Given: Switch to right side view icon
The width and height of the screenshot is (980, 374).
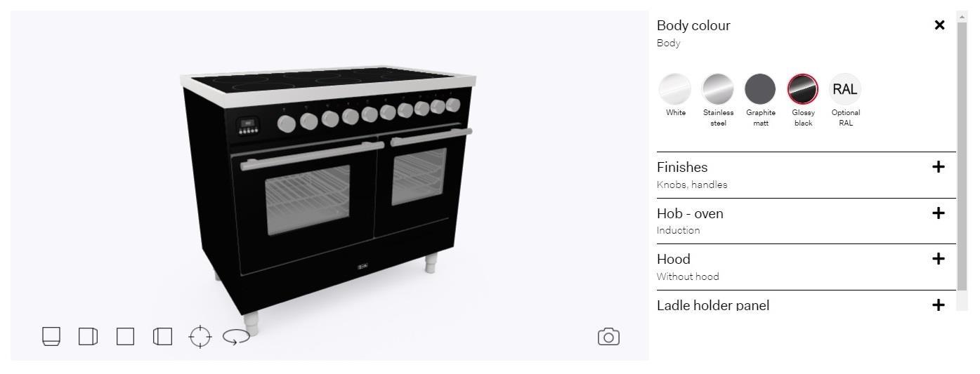Looking at the screenshot, I should point(88,337).
